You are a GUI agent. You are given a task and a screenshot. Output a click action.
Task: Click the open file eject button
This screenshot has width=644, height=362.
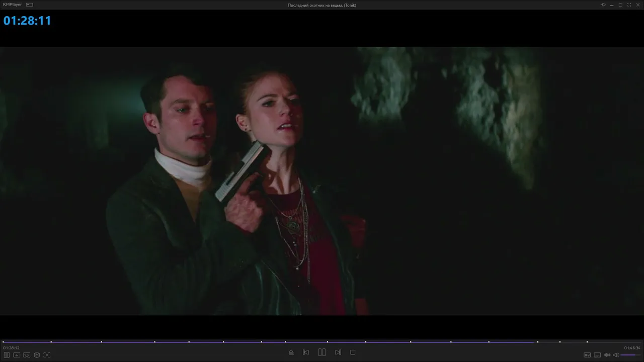(291, 352)
